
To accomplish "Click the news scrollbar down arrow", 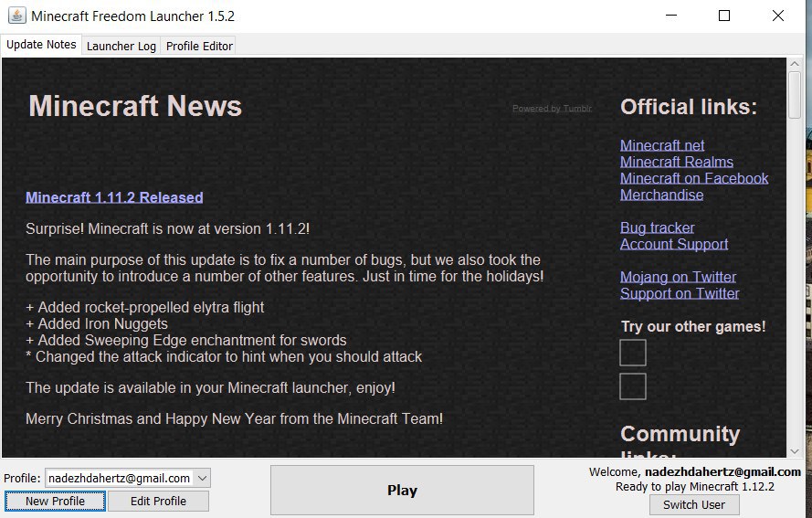I will [x=795, y=451].
